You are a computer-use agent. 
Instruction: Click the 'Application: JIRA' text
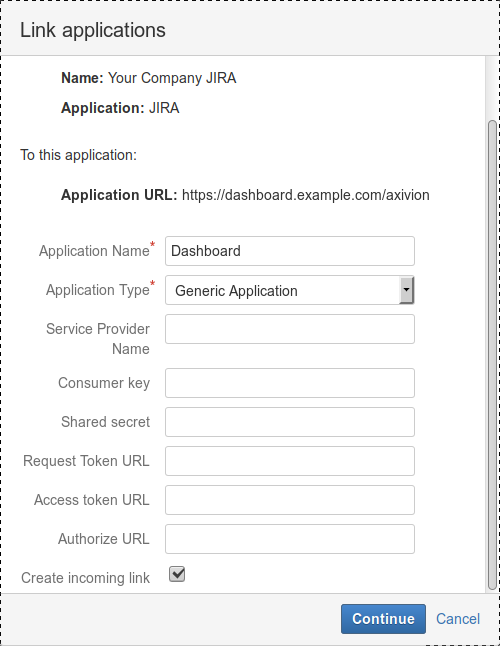pyautogui.click(x=120, y=108)
